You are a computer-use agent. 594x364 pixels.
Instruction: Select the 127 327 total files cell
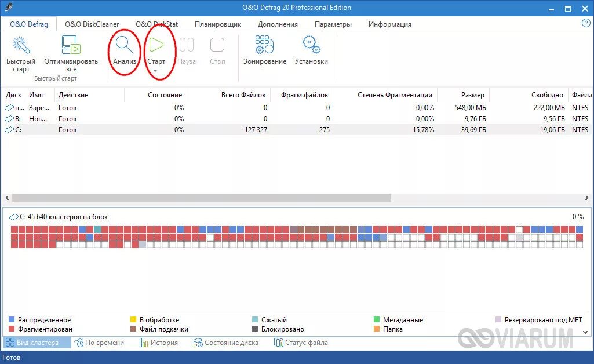tap(256, 129)
